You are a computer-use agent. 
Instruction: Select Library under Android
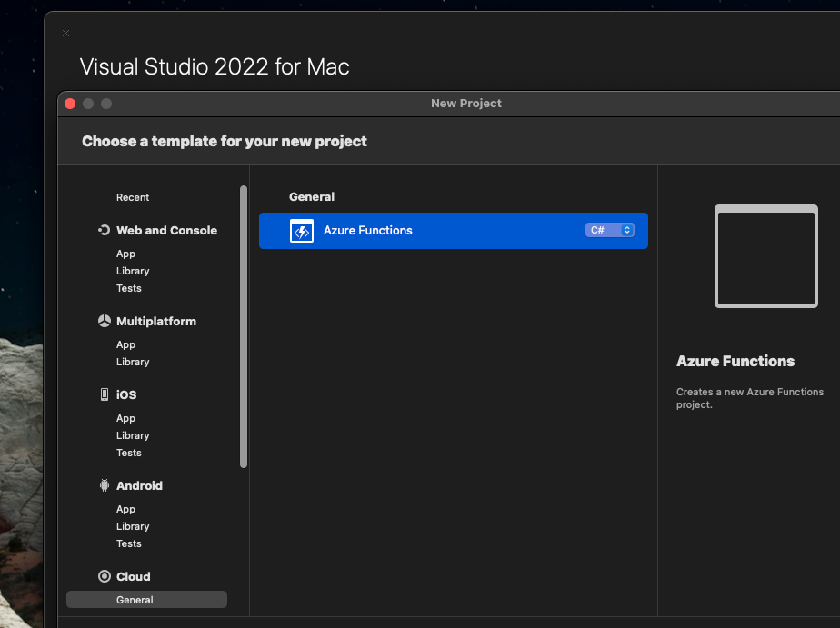pos(133,526)
